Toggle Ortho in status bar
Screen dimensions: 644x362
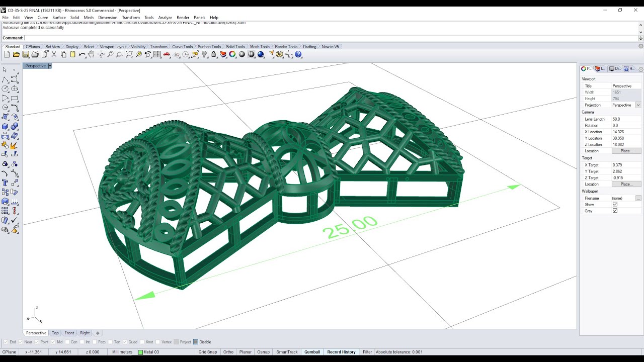228,352
